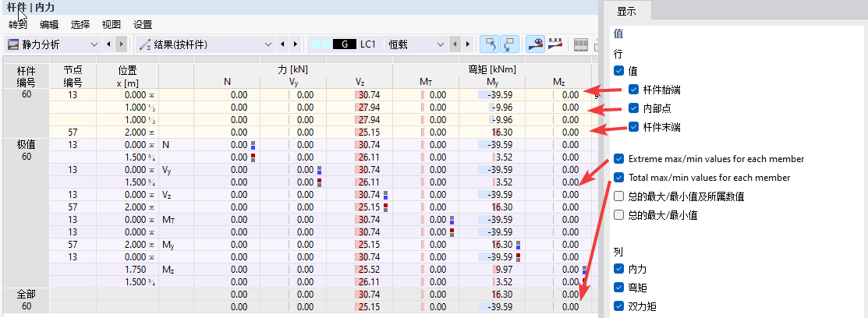Click the second select-object sync icon

509,44
